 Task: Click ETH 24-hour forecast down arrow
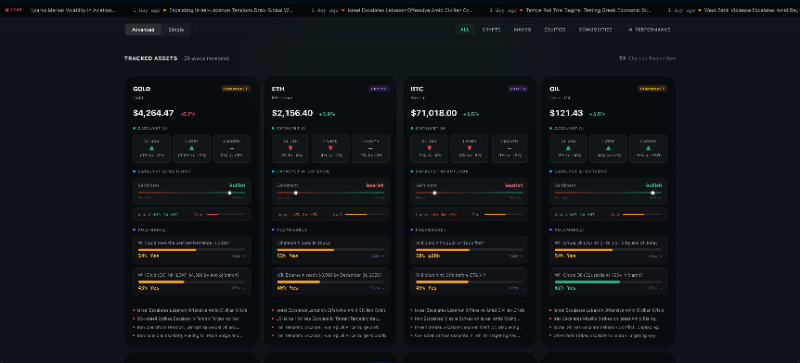tap(290, 148)
